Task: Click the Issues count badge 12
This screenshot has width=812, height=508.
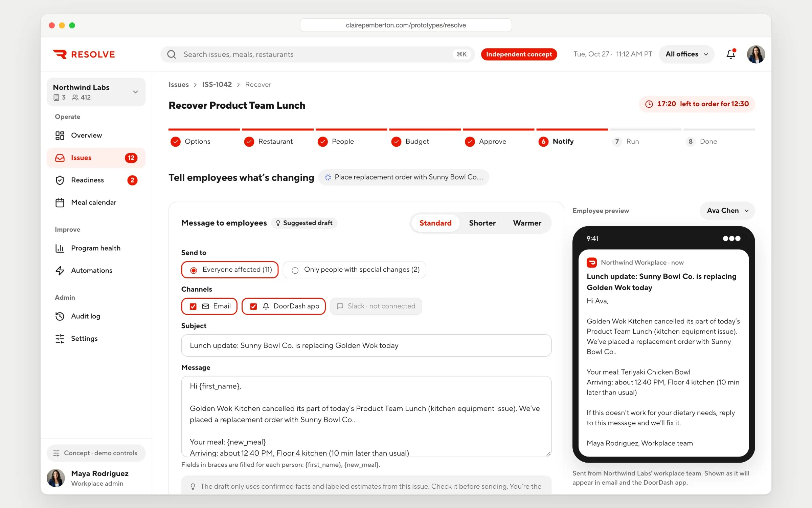Action: coord(131,158)
